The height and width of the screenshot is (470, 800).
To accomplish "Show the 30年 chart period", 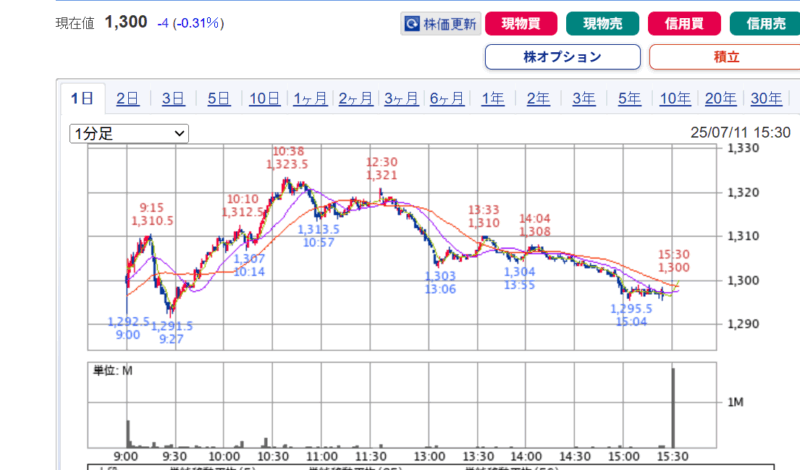I will (766, 98).
